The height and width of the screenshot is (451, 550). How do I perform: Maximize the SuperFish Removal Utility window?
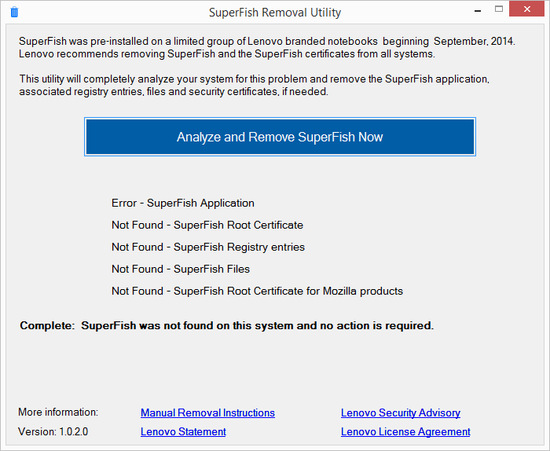[499, 9]
